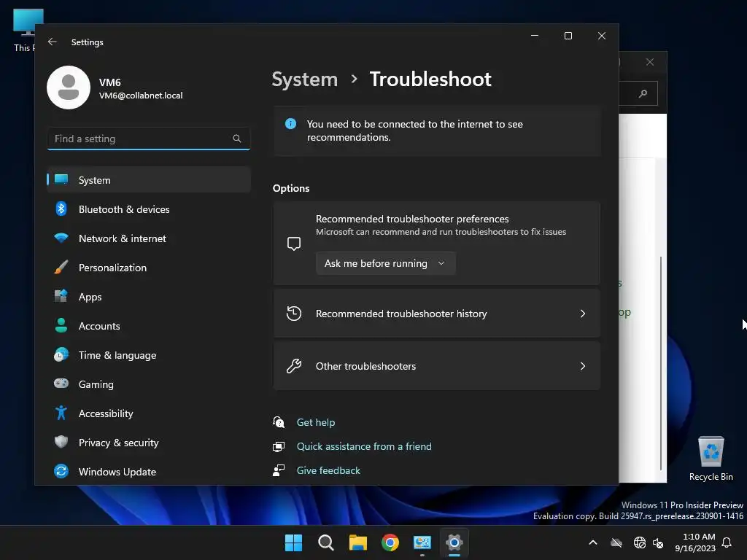This screenshot has height=560, width=747.
Task: Open the Ask me before running dropdown
Action: (x=385, y=263)
